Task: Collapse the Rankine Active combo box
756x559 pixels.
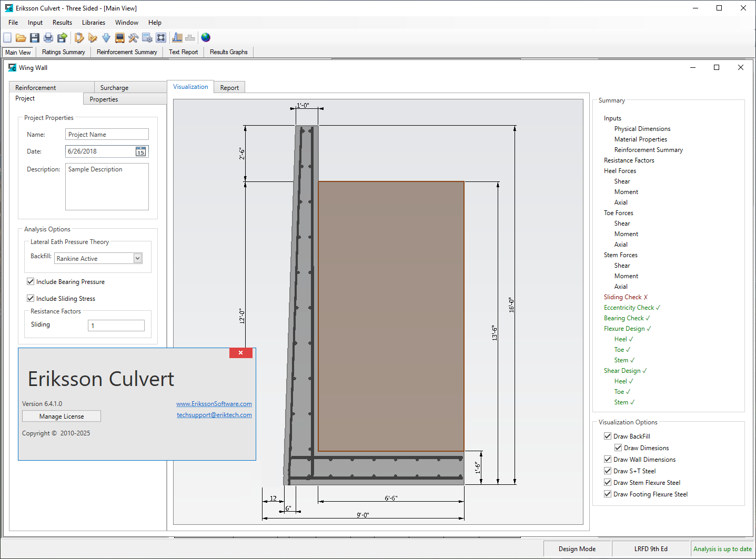Action: point(137,258)
